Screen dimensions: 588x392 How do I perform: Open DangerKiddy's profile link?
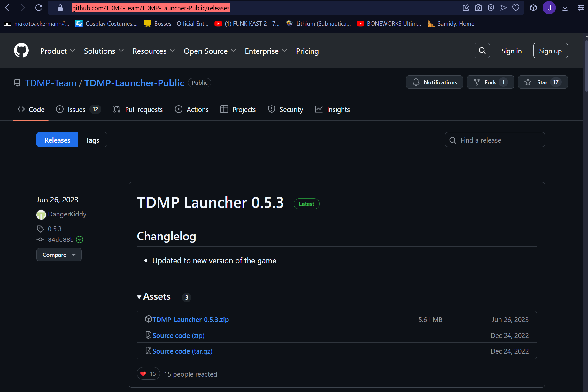coord(67,214)
